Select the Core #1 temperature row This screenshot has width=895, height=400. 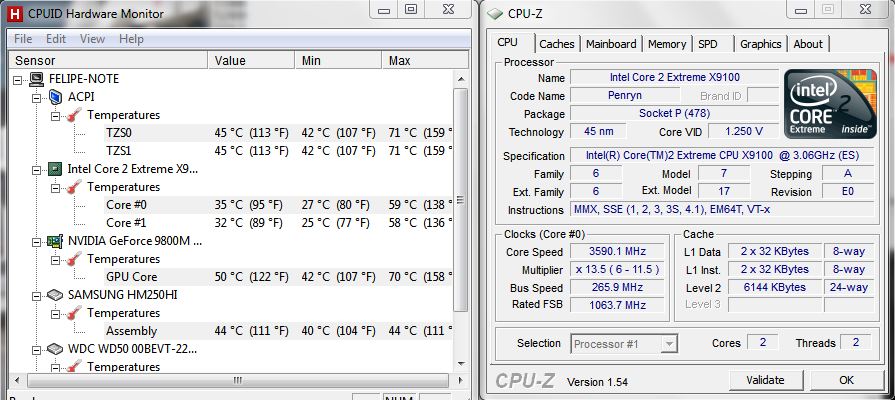(279, 223)
